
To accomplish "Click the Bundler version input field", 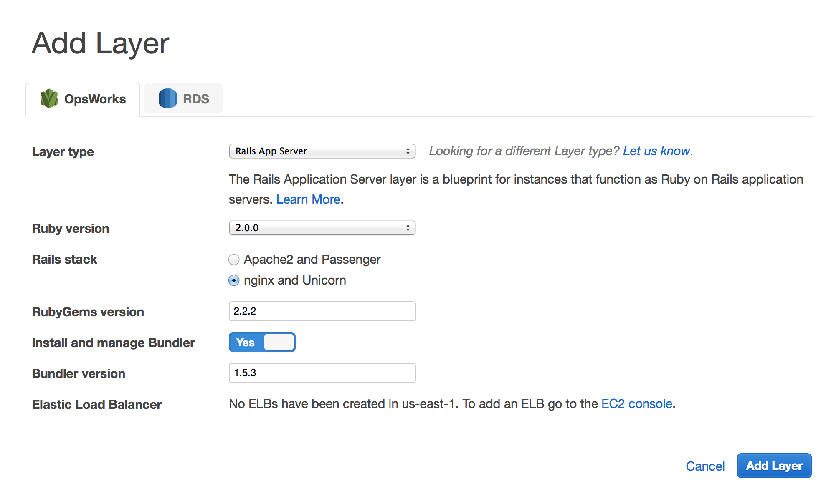I will (322, 373).
